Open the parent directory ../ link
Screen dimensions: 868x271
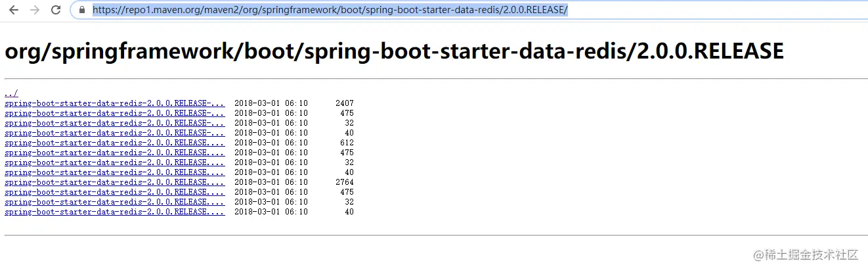coord(11,93)
